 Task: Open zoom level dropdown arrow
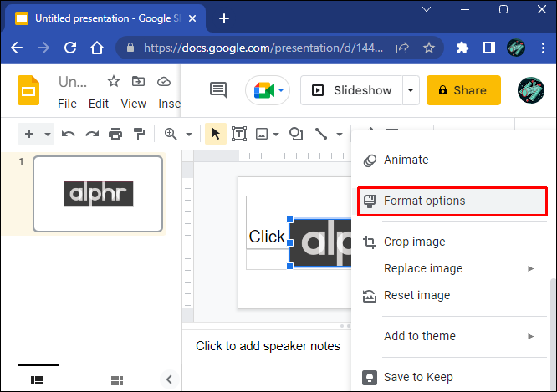point(189,135)
